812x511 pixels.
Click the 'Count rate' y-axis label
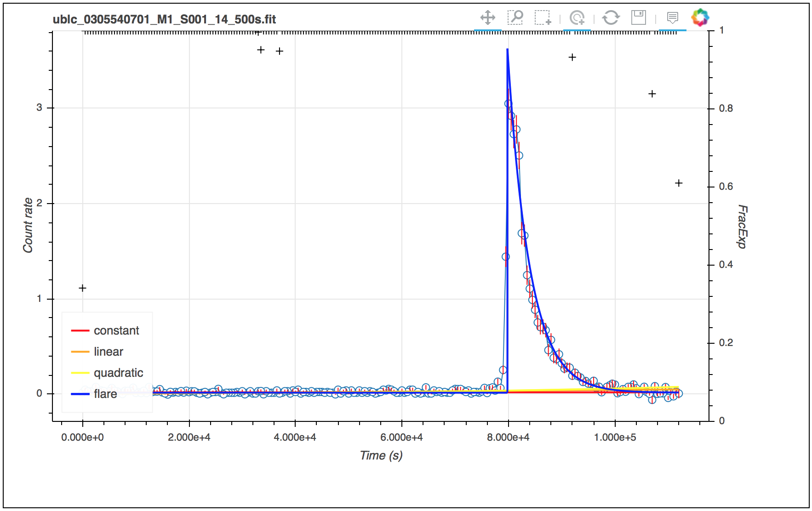click(x=28, y=225)
